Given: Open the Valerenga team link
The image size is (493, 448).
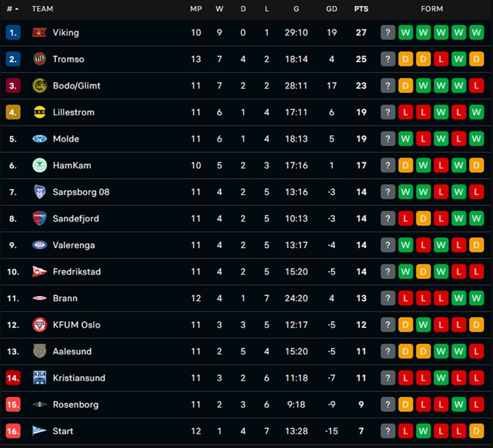Looking at the screenshot, I should [74, 245].
